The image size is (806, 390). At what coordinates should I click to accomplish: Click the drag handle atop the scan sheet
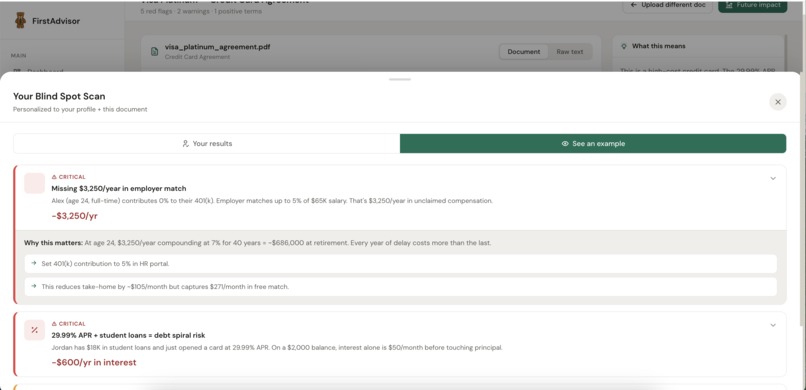pyautogui.click(x=400, y=79)
